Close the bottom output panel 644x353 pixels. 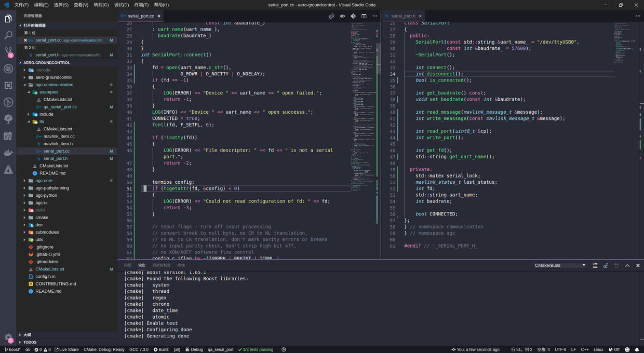coord(638,265)
